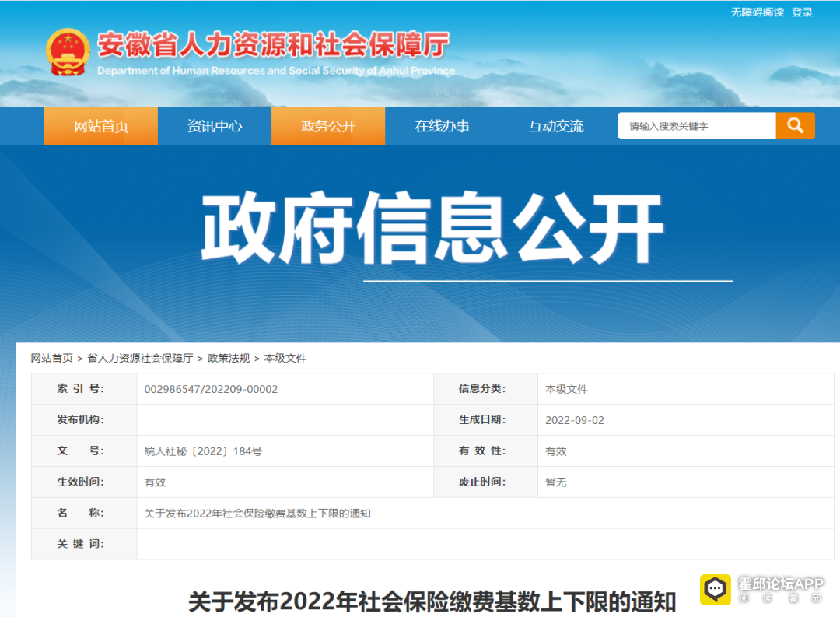Select the 政务公开 navigation tab

(328, 126)
